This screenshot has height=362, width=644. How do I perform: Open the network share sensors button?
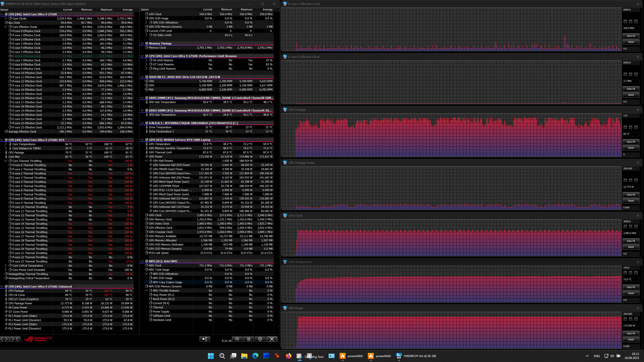point(205,339)
